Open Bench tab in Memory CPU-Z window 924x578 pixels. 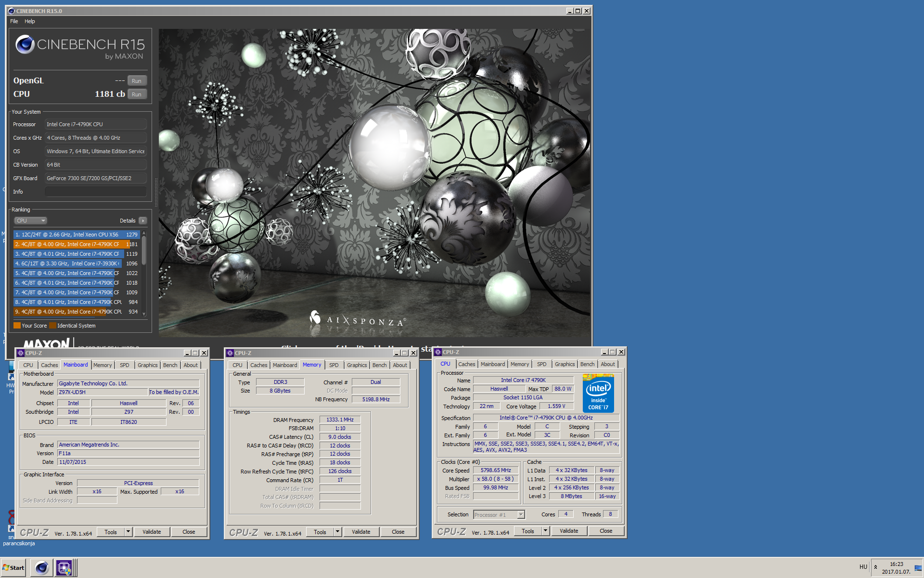[379, 365]
